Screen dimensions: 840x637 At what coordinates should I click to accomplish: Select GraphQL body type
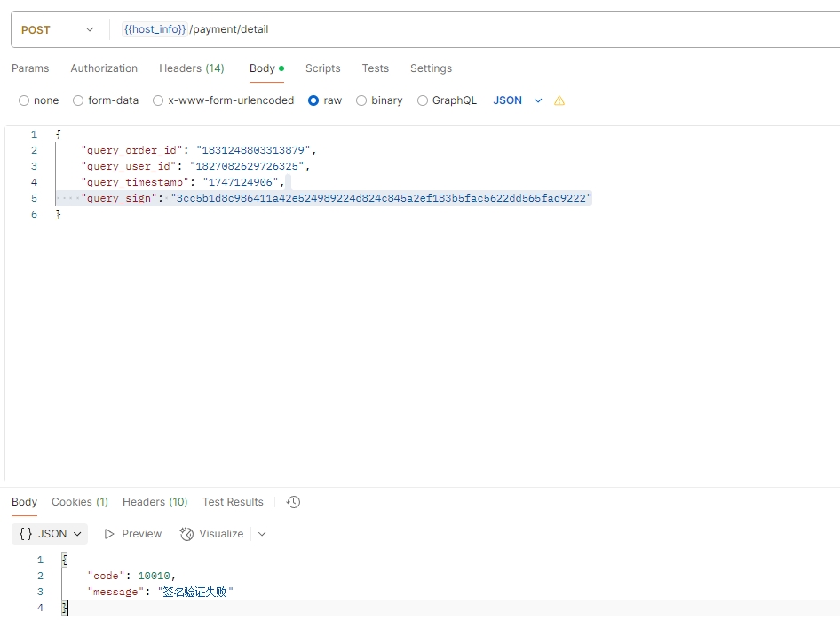coord(423,101)
